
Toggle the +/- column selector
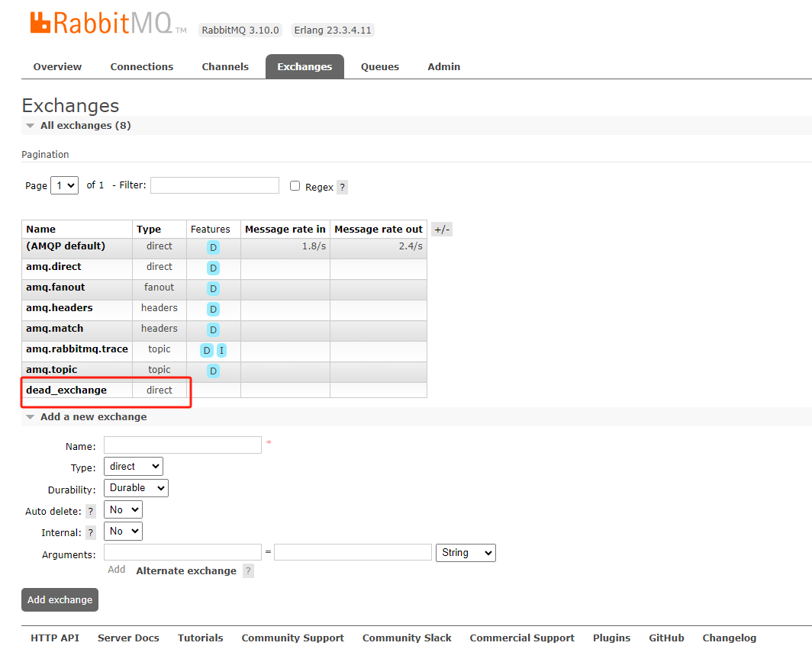(x=442, y=230)
